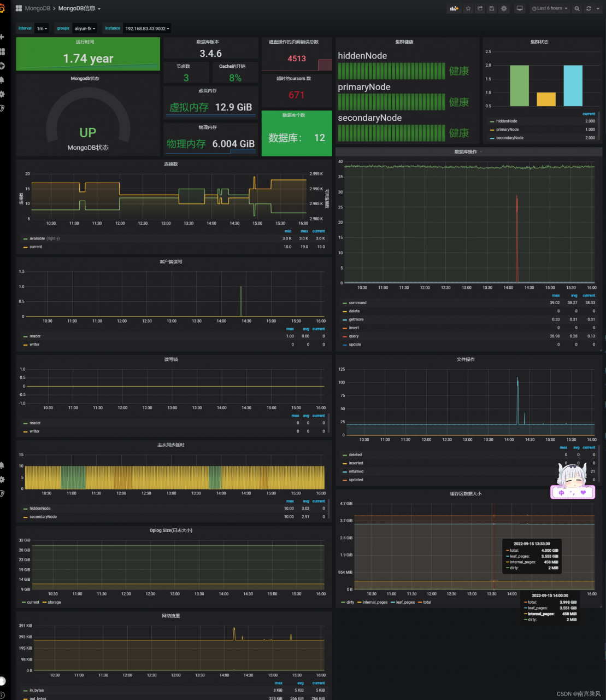Image resolution: width=606 pixels, height=700 pixels.
Task: Open the 连接数 panel title menu
Action: 171,164
